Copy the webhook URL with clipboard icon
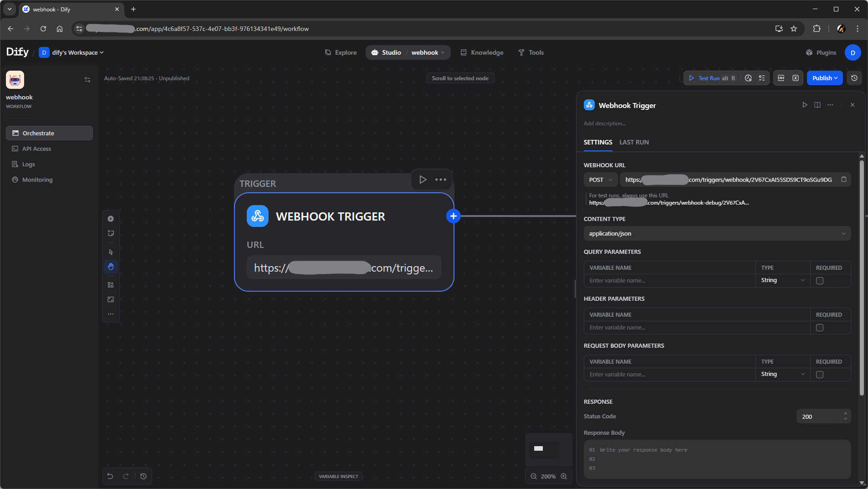The width and height of the screenshot is (868, 489). [843, 180]
